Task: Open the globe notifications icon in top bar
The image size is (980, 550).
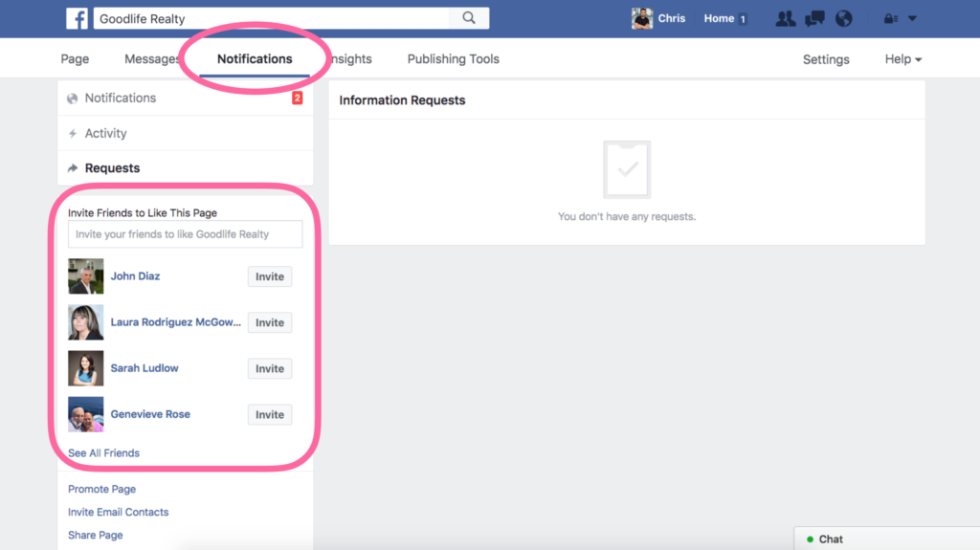Action: click(x=844, y=19)
